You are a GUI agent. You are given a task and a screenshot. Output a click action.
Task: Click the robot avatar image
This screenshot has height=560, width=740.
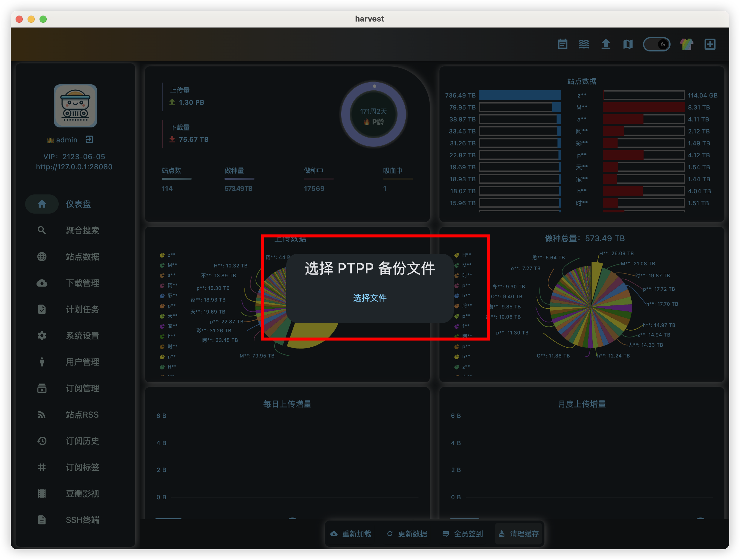pyautogui.click(x=75, y=106)
